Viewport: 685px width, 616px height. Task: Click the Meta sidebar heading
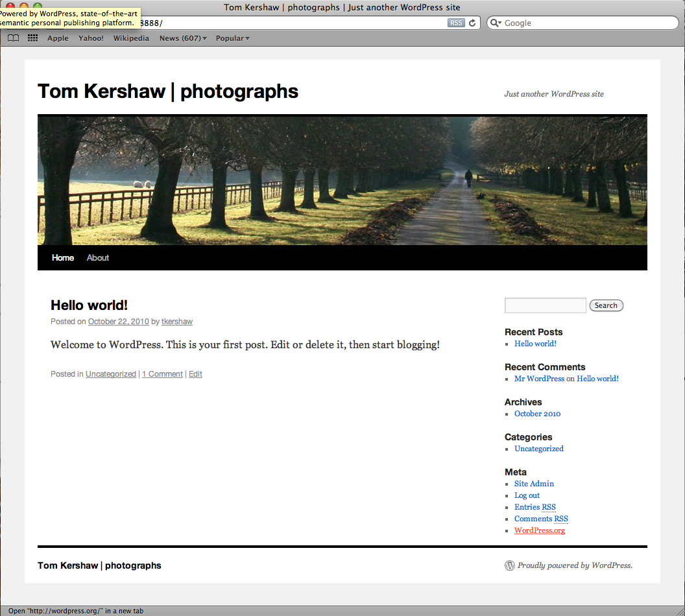[x=516, y=472]
